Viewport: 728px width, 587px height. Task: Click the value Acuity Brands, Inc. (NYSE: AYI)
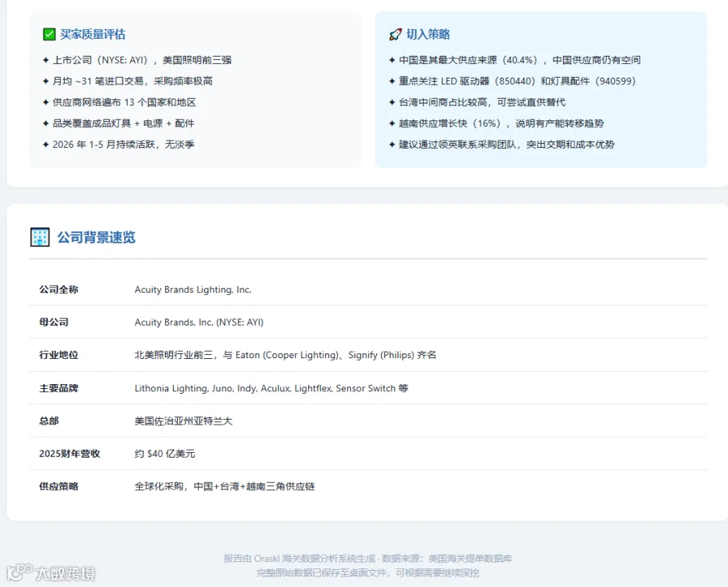[199, 322]
